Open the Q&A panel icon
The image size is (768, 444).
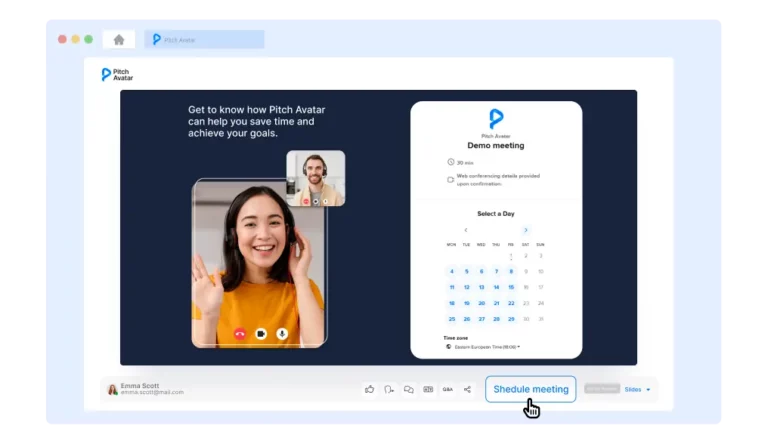[448, 389]
